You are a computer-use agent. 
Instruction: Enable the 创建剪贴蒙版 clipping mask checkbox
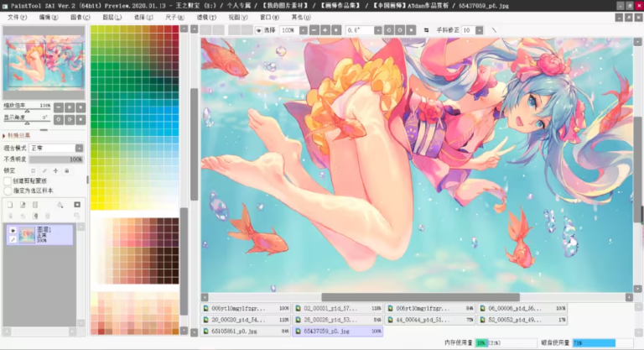[8, 180]
